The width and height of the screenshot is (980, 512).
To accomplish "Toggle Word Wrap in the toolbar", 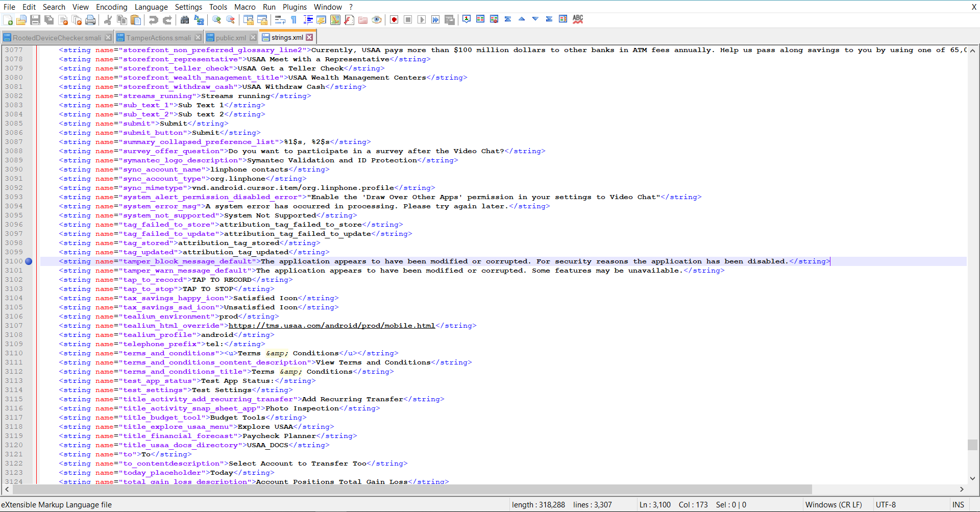I will [x=280, y=20].
